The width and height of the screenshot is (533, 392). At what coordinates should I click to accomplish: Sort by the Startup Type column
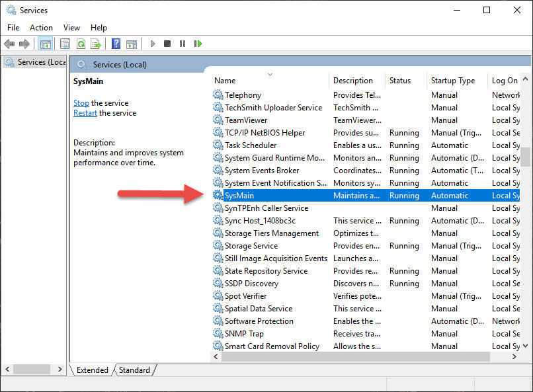tap(452, 81)
